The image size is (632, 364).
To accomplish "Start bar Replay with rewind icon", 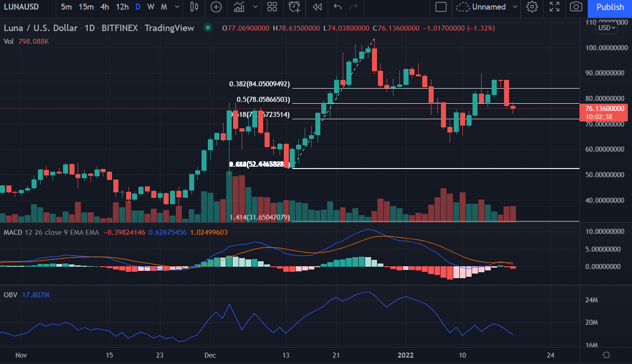I will 317,7.
